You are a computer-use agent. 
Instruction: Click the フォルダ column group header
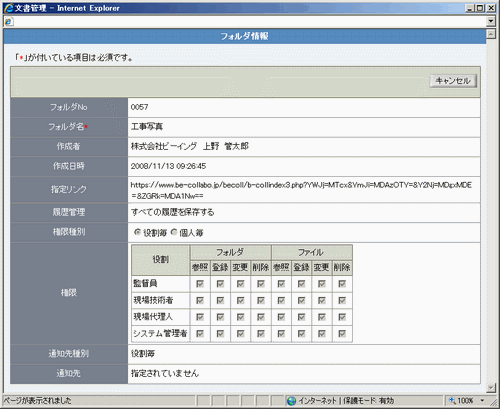tap(230, 252)
